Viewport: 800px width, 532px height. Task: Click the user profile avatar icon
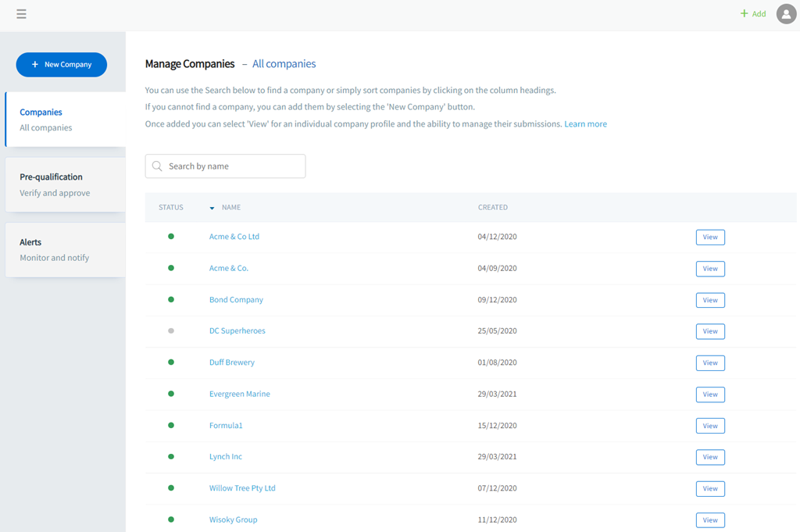[x=786, y=14]
